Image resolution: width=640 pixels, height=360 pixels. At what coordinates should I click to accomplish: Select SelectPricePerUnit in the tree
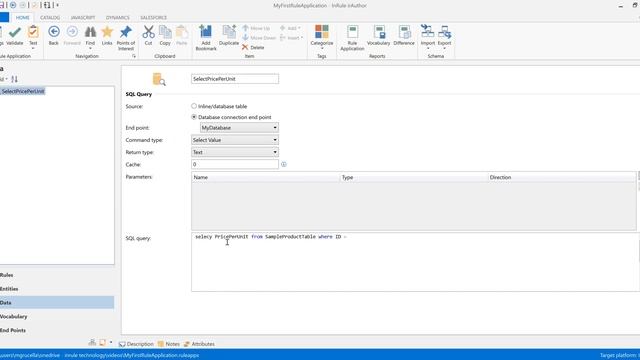click(23, 91)
